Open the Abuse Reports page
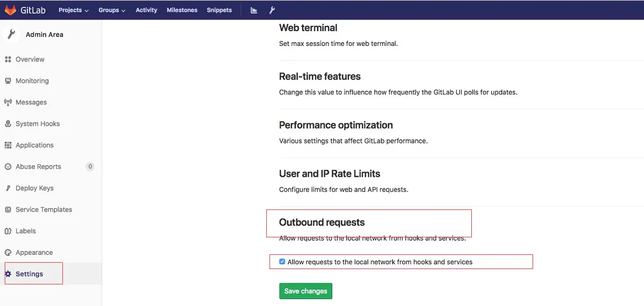This screenshot has height=306, width=644. 37,166
